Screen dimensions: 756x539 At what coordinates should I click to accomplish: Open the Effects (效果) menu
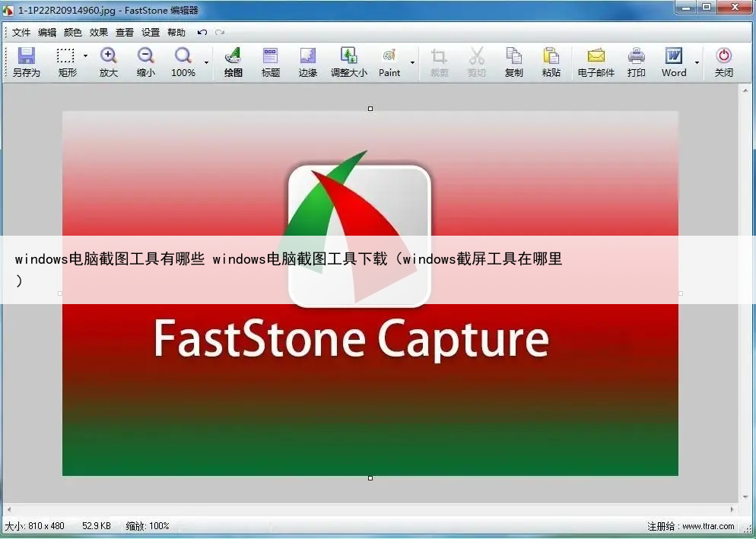point(99,33)
